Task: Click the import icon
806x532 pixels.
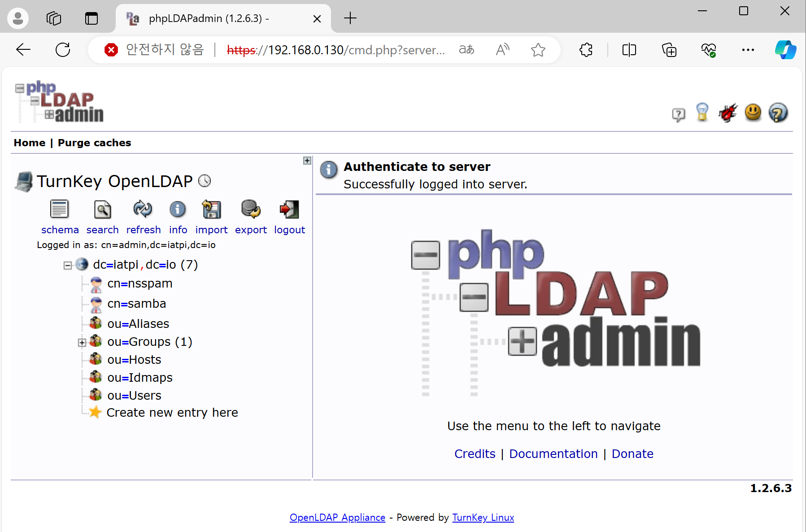Action: coord(211,209)
